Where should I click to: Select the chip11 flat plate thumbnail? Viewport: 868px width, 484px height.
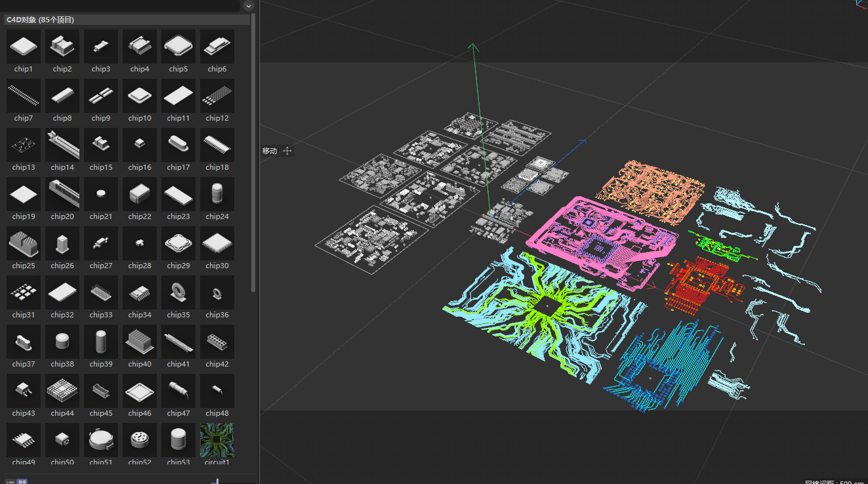(x=178, y=96)
